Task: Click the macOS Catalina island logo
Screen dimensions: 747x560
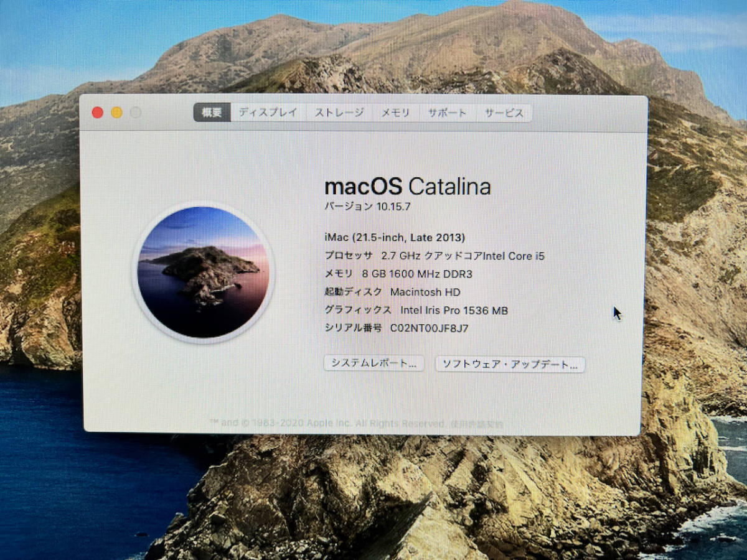Action: pos(203,273)
